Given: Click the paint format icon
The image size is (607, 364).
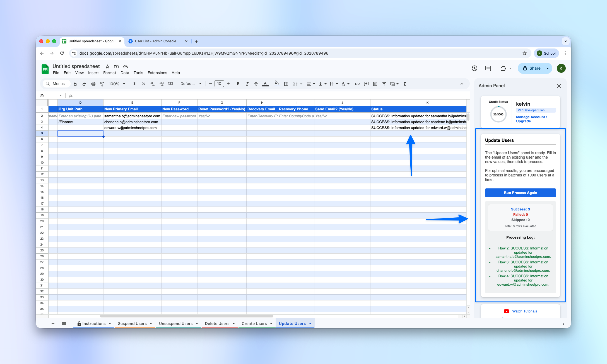Looking at the screenshot, I should (102, 84).
